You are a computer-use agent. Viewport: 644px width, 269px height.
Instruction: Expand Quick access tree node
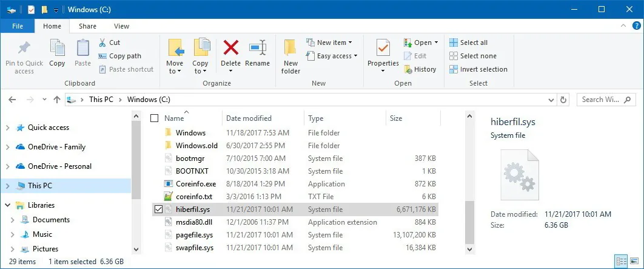(x=7, y=128)
